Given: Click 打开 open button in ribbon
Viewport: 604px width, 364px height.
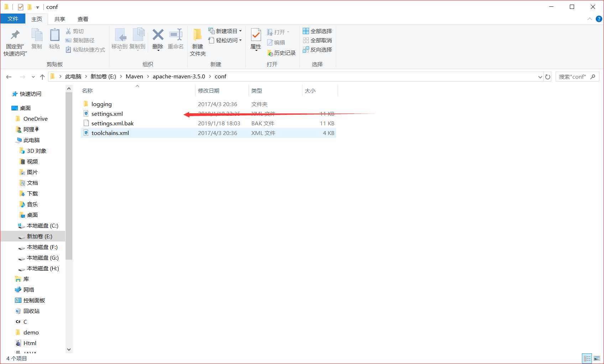Looking at the screenshot, I should click(278, 32).
